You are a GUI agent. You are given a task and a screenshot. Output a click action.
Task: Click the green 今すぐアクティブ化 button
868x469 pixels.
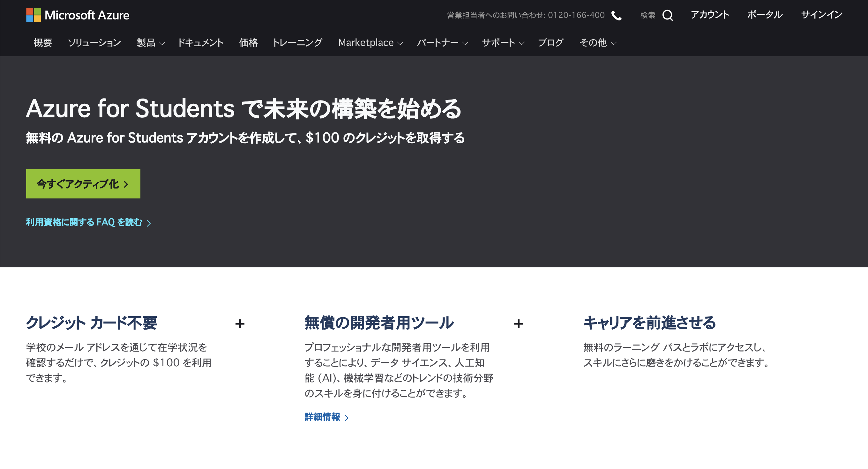click(x=83, y=184)
